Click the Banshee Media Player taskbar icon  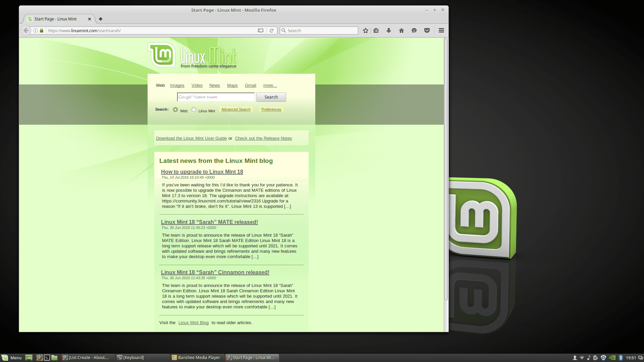tap(198, 357)
